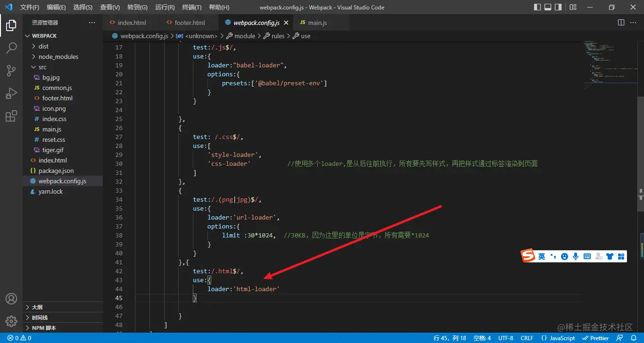This screenshot has height=343, width=644.
Task: Open the 终端(T) menu
Action: [192, 7]
